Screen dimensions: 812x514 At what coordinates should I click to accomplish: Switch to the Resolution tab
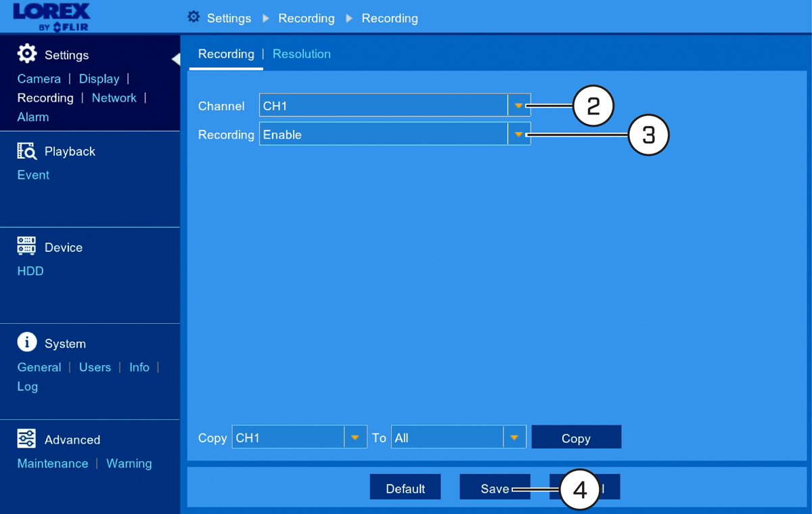(302, 54)
